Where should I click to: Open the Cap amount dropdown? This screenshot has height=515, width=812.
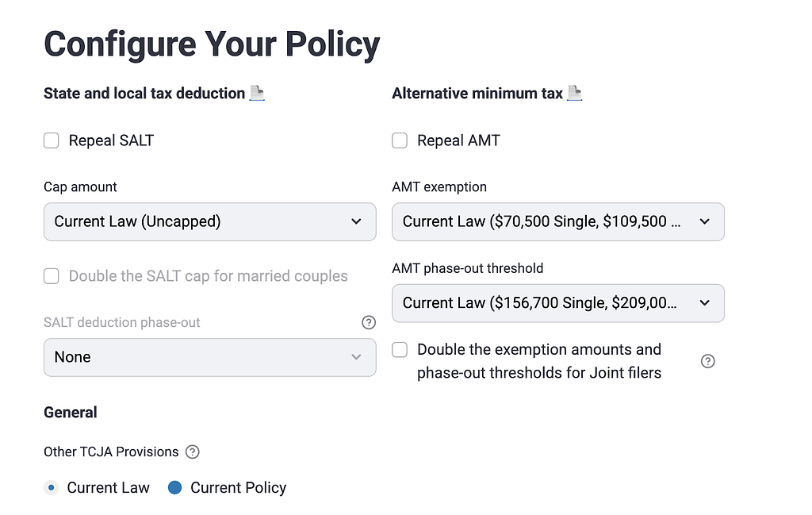[x=209, y=221]
